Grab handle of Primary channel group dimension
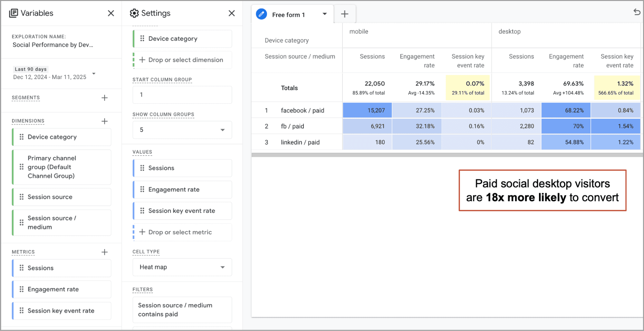Viewport: 644px width, 331px height. coord(22,167)
